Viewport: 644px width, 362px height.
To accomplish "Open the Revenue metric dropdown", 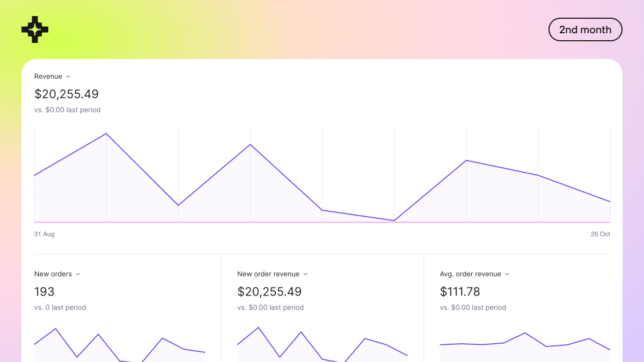I will (69, 76).
